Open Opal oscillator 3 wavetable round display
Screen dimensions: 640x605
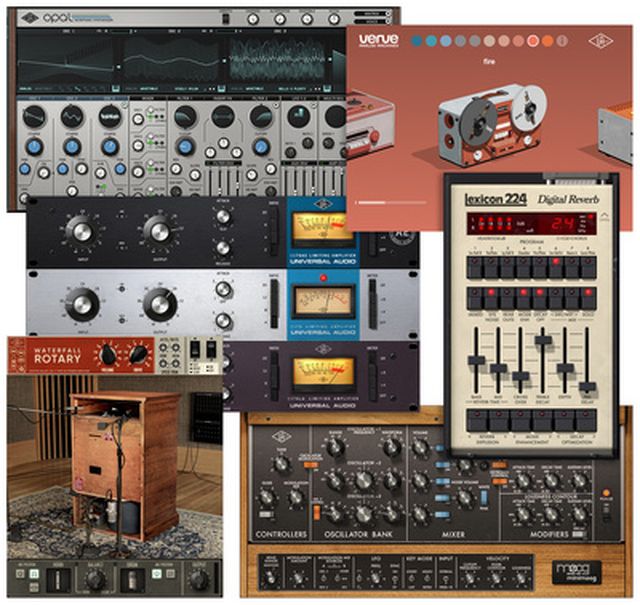tap(110, 117)
